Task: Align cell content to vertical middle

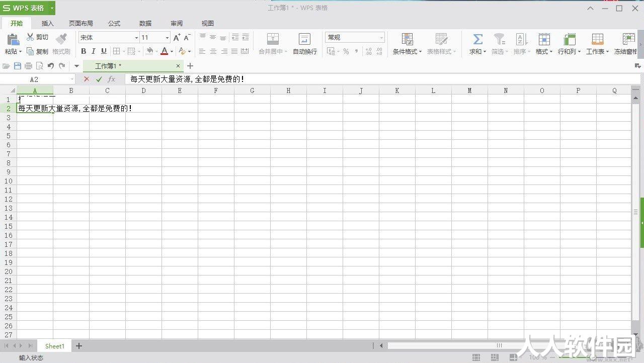Action: [x=213, y=37]
